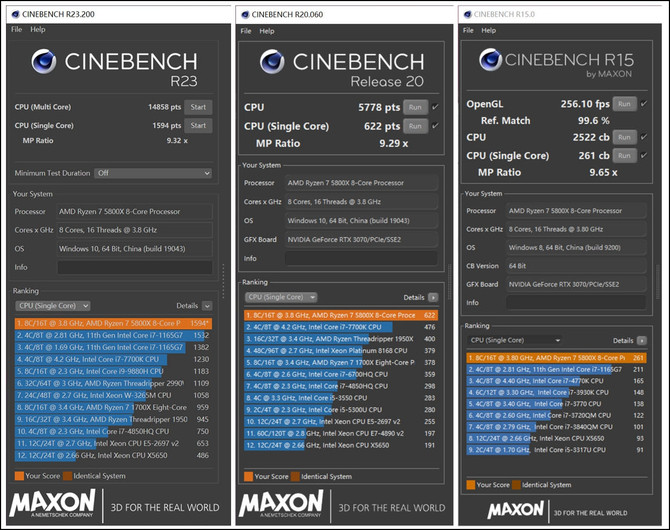Open the Minimum Test Duration dropdown
This screenshot has width=670, height=530.
[x=151, y=172]
